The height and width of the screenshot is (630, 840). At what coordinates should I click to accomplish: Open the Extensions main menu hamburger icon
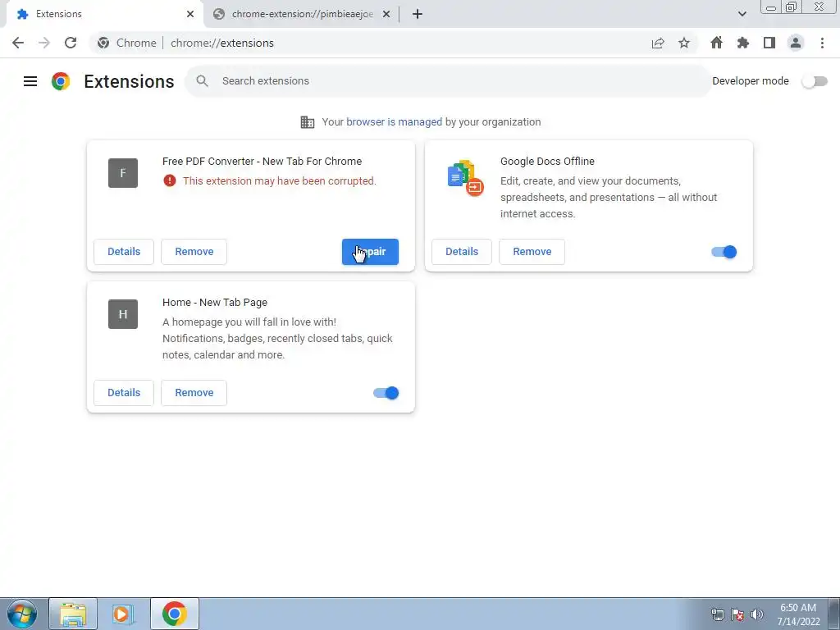pyautogui.click(x=30, y=81)
